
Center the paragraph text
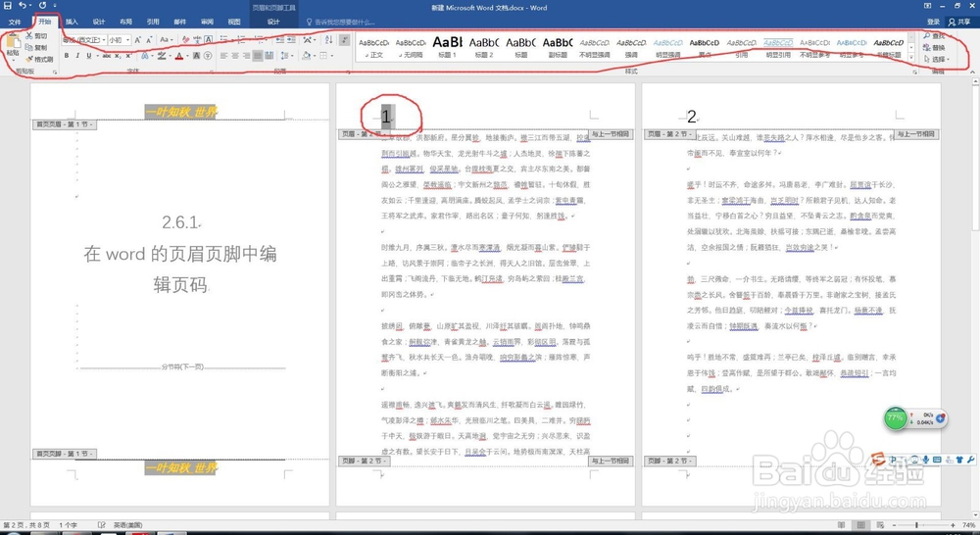click(x=235, y=56)
